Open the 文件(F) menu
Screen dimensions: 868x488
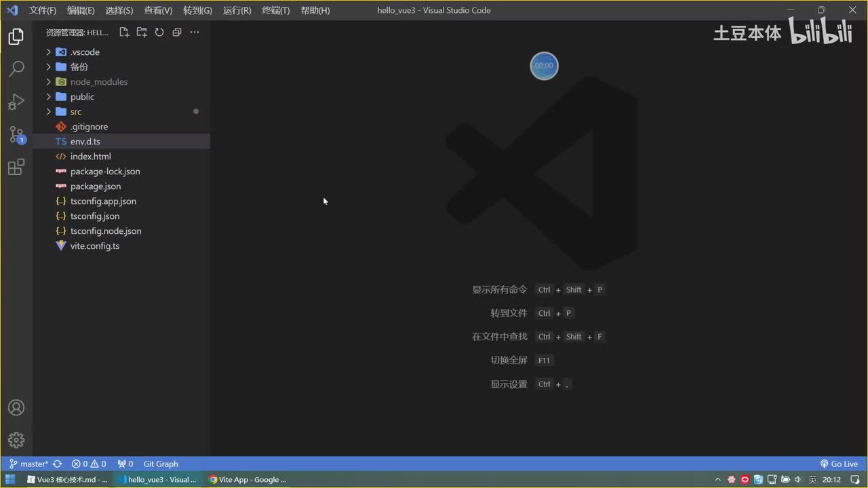click(x=43, y=10)
